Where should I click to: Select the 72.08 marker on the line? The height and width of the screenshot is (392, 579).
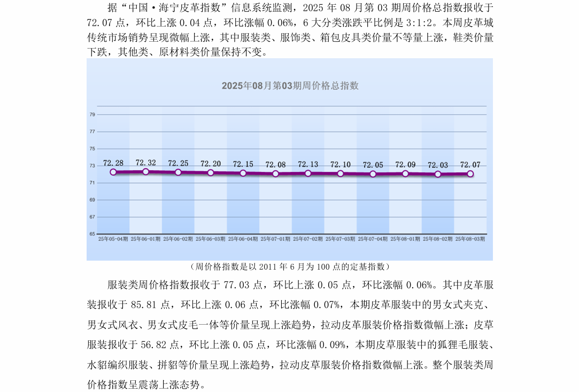tap(275, 174)
